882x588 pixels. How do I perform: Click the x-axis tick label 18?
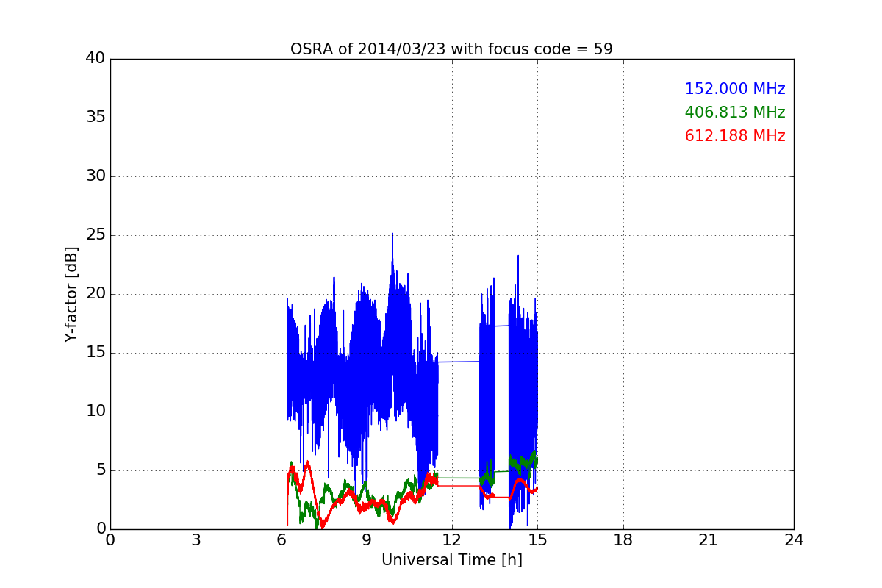(x=623, y=540)
